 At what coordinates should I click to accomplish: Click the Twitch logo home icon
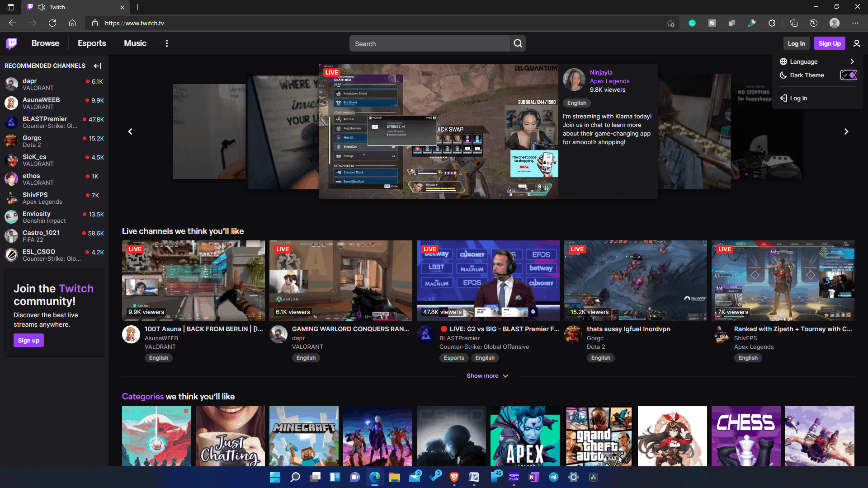[x=11, y=43]
